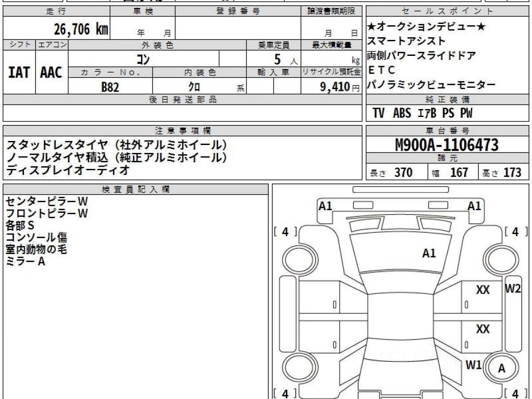Select the 車検 header cell
This screenshot has height=399, width=532.
click(x=143, y=12)
